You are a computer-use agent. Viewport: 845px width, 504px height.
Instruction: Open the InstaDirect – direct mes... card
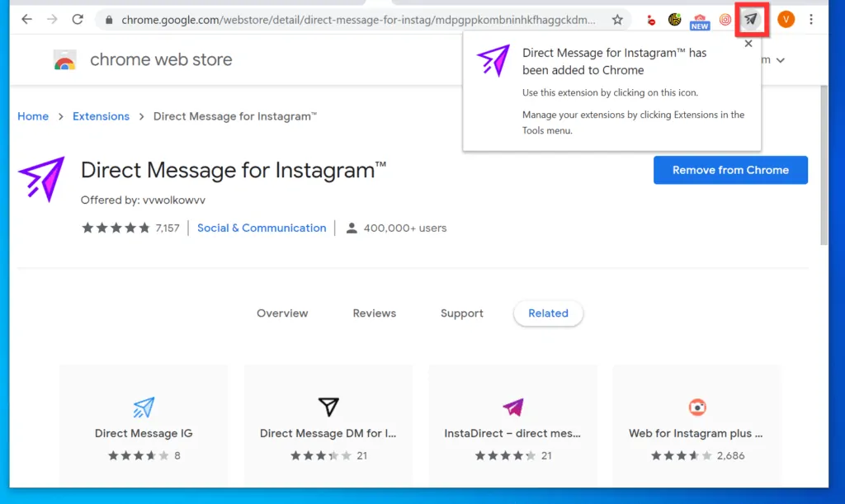pos(512,426)
